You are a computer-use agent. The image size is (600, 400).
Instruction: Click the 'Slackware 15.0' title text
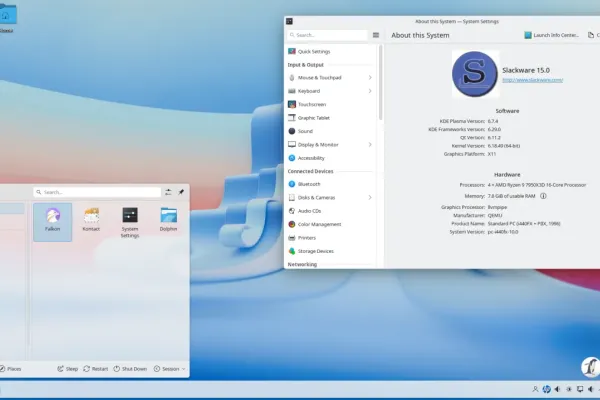pyautogui.click(x=526, y=70)
